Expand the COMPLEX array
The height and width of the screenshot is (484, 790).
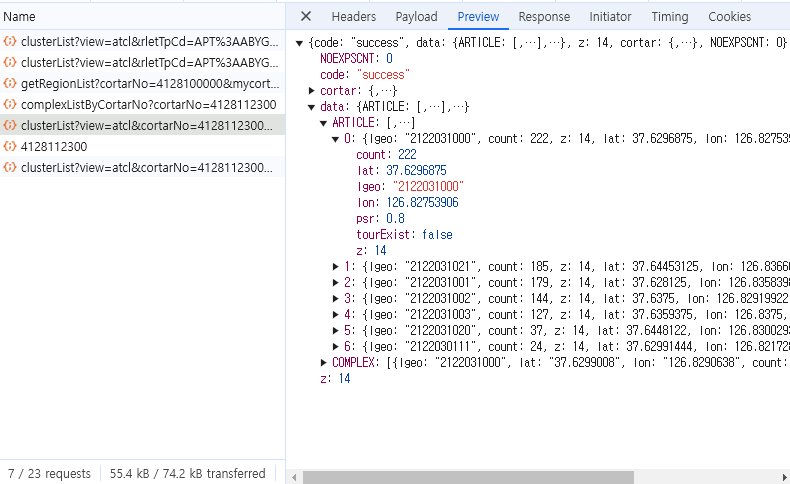pos(324,363)
